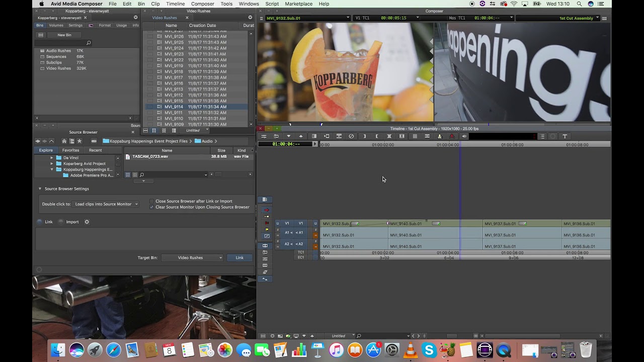This screenshot has width=644, height=362.
Task: Open the Audio folder breadcrumb
Action: point(203,141)
